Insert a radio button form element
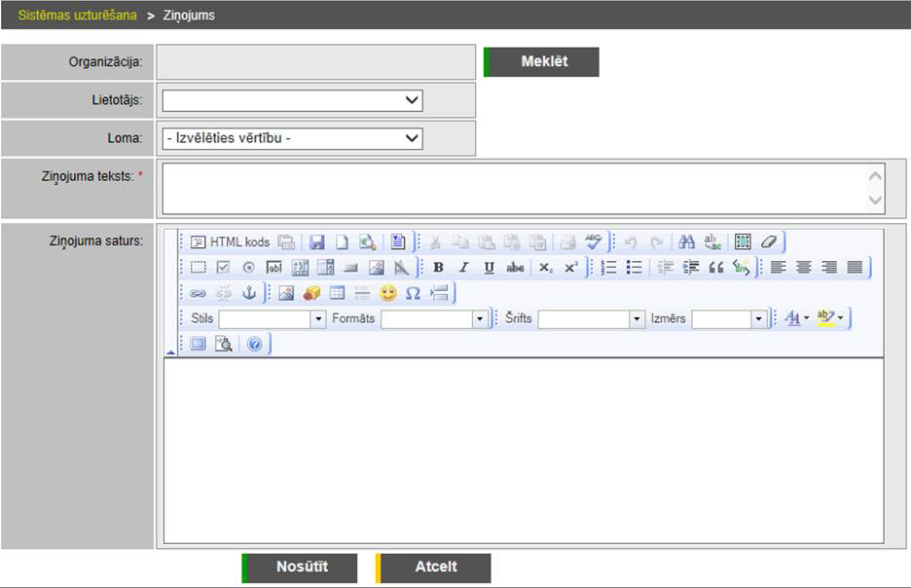Screen dimensions: 911x588 (x=248, y=268)
